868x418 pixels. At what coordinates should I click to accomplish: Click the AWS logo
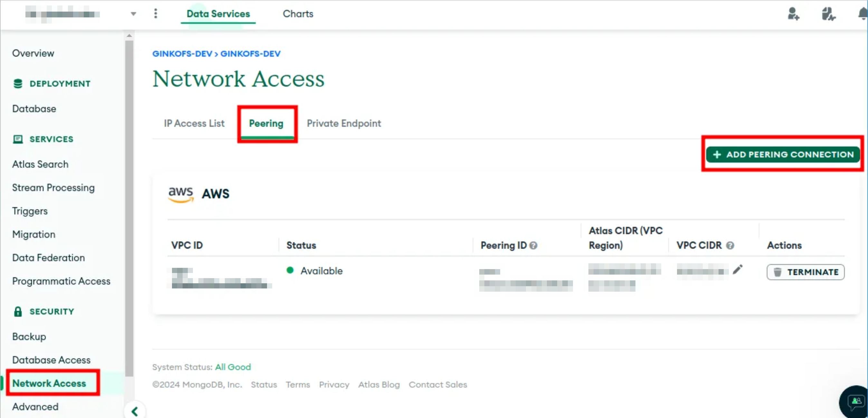click(181, 195)
